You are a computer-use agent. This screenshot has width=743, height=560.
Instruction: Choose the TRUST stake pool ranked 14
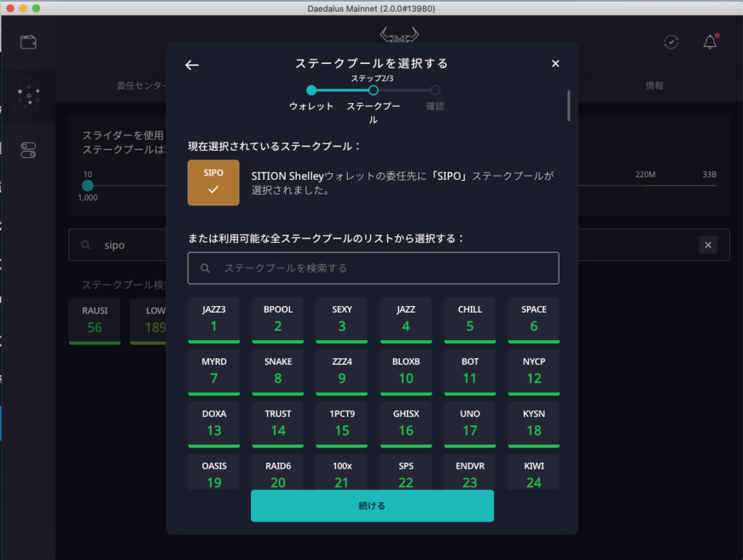click(278, 424)
